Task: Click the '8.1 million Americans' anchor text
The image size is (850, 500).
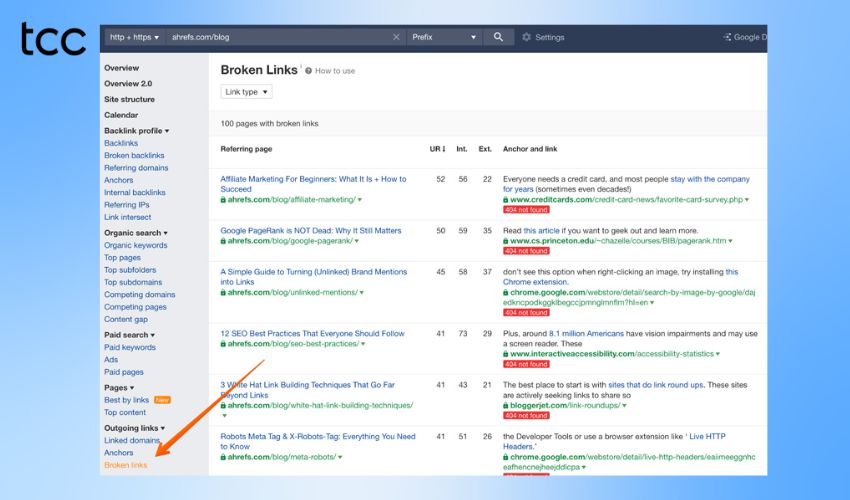Action: 586,334
